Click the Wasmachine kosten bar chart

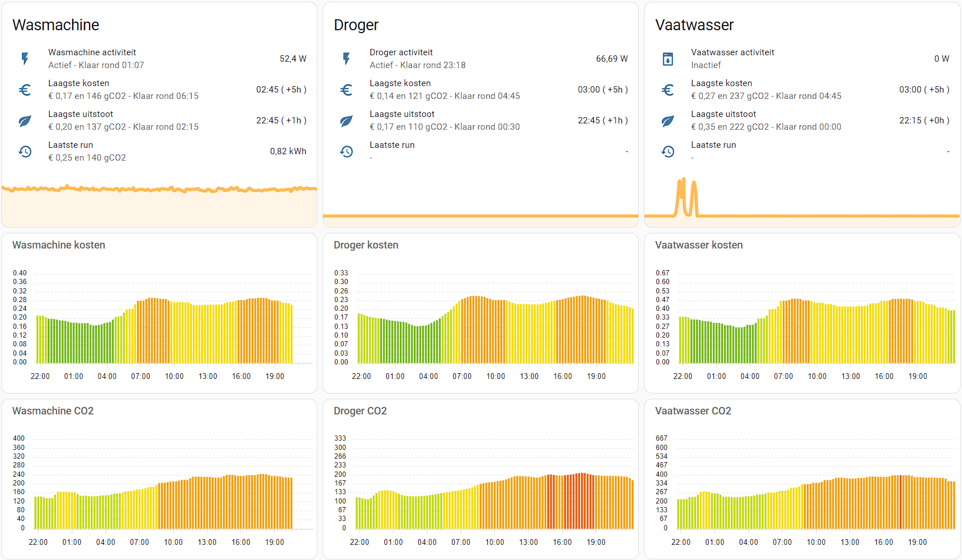tap(164, 332)
